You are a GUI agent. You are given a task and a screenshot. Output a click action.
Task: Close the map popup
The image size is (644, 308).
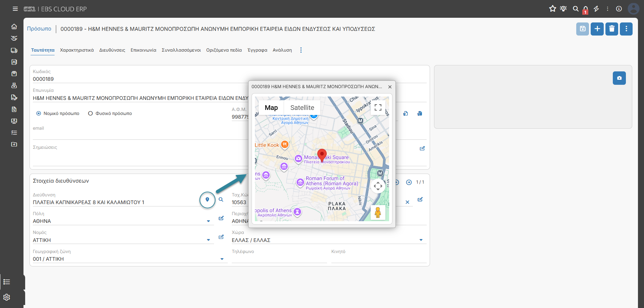click(x=390, y=87)
